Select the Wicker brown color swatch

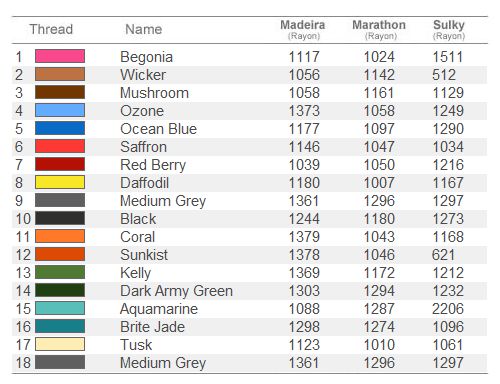coord(60,74)
